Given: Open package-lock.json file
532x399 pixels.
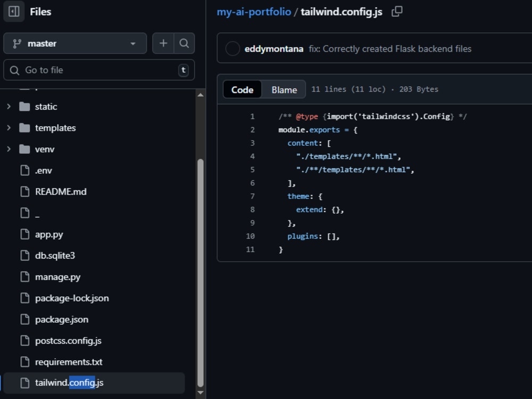Looking at the screenshot, I should click(x=72, y=298).
